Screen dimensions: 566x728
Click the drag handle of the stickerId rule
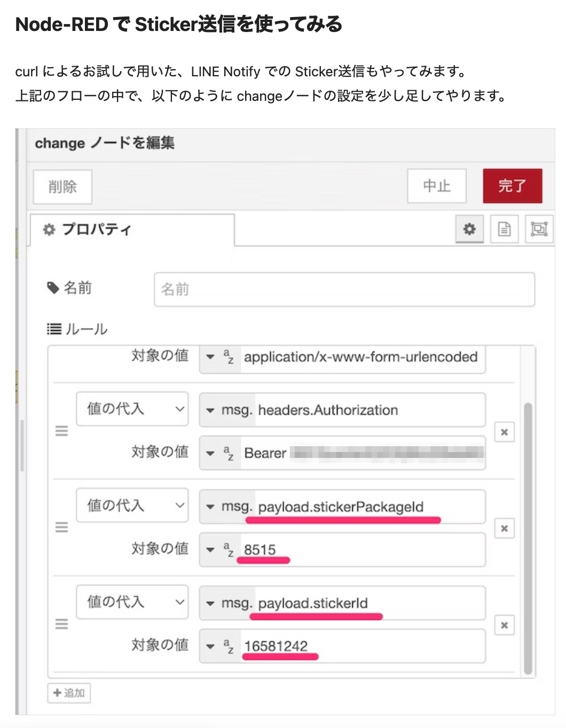[x=61, y=624]
